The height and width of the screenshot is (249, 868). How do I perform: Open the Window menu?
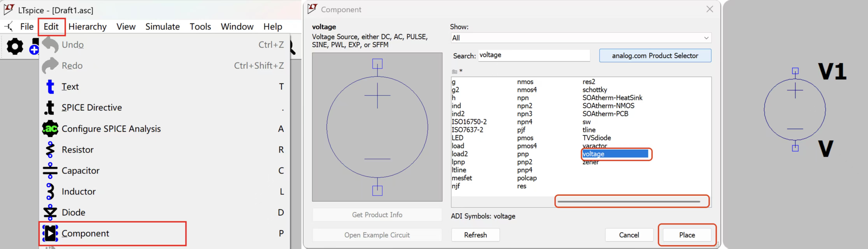tap(237, 27)
